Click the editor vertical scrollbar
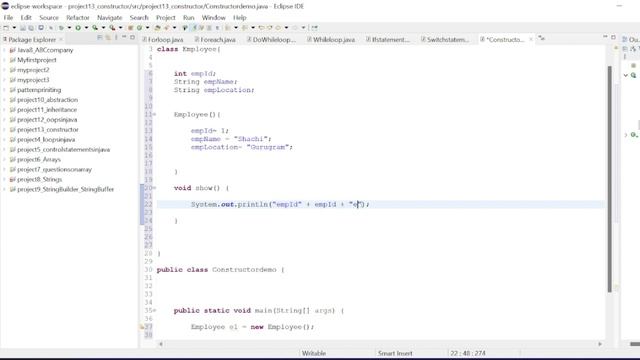The image size is (640, 360). pyautogui.click(x=610, y=178)
